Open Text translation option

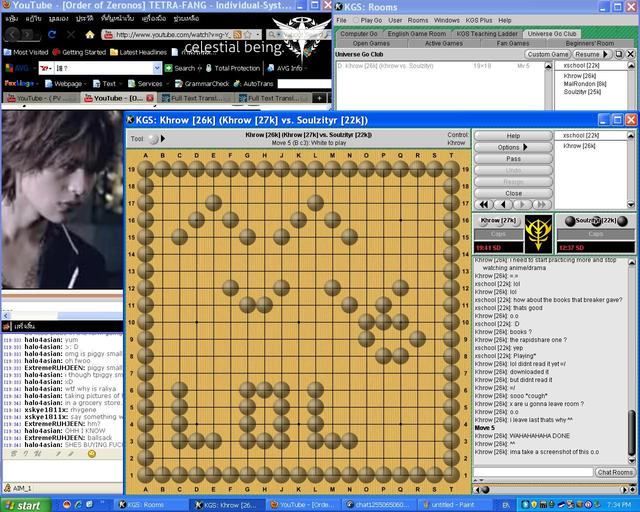click(106, 84)
